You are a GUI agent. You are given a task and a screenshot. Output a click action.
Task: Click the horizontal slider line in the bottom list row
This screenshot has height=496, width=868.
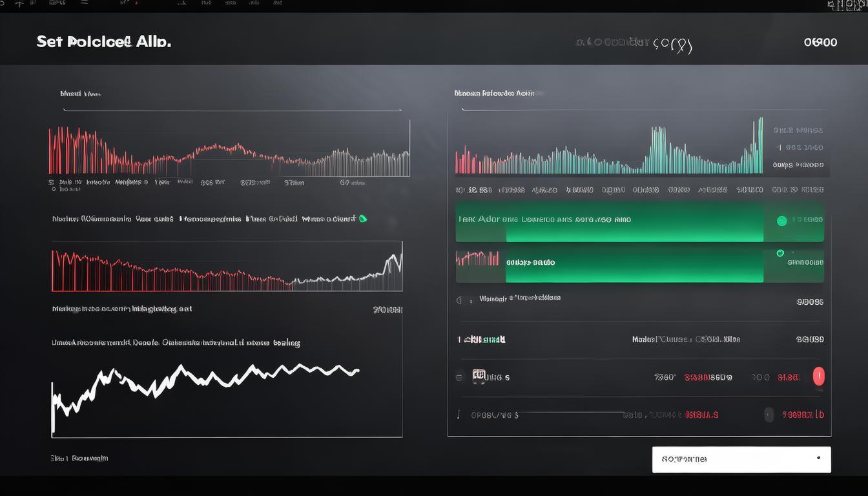coord(572,412)
